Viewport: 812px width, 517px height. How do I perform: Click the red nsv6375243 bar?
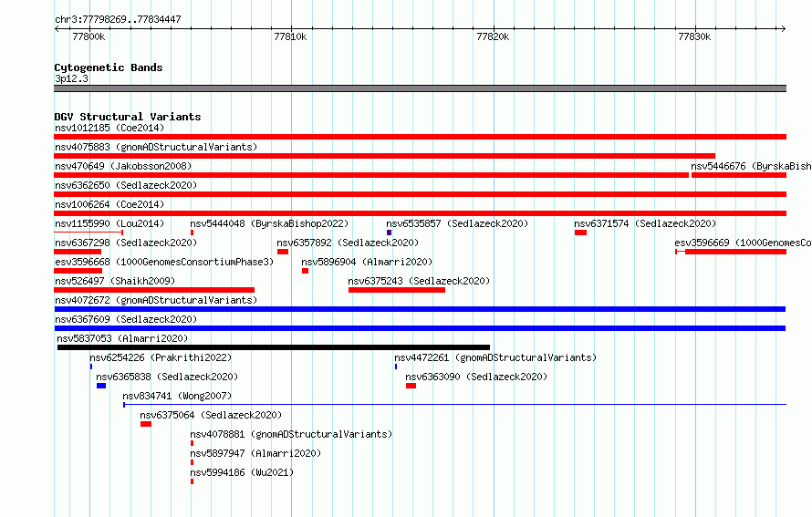(397, 290)
